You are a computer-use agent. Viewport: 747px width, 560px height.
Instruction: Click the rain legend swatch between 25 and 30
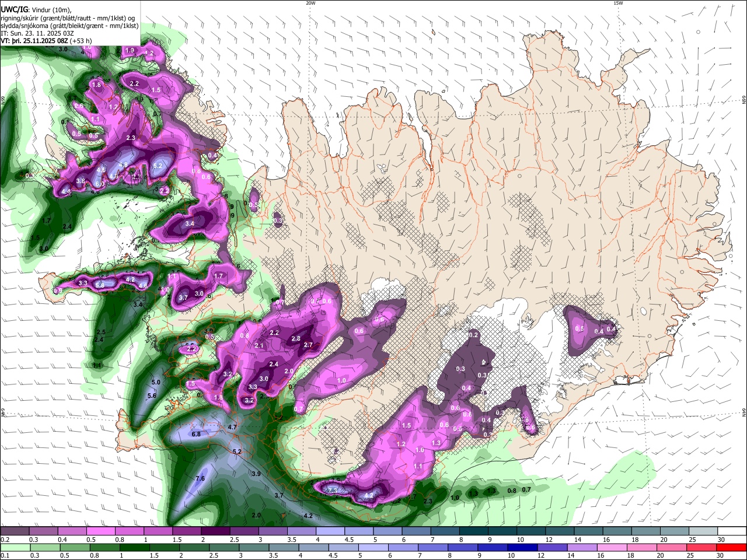pyautogui.click(x=700, y=547)
